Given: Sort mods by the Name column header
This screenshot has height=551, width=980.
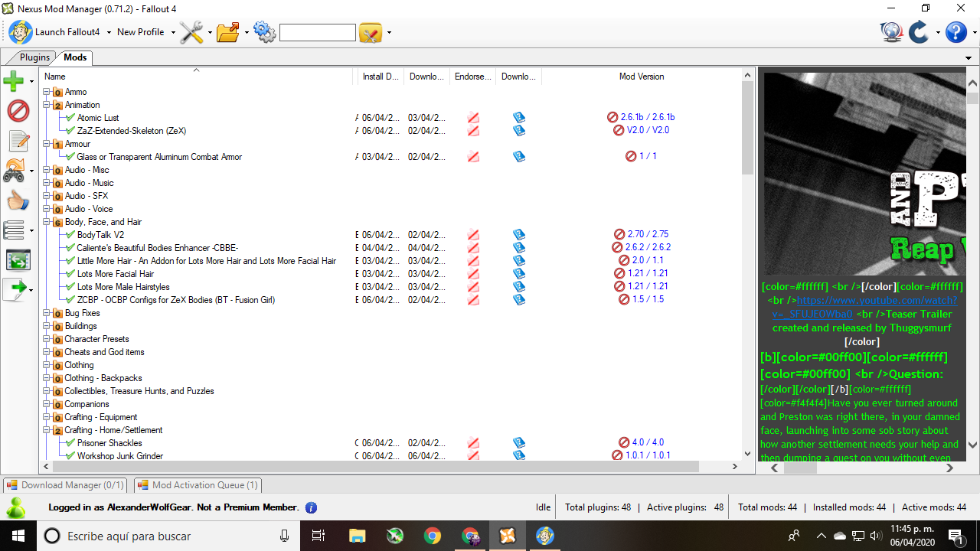Looking at the screenshot, I should [197, 77].
